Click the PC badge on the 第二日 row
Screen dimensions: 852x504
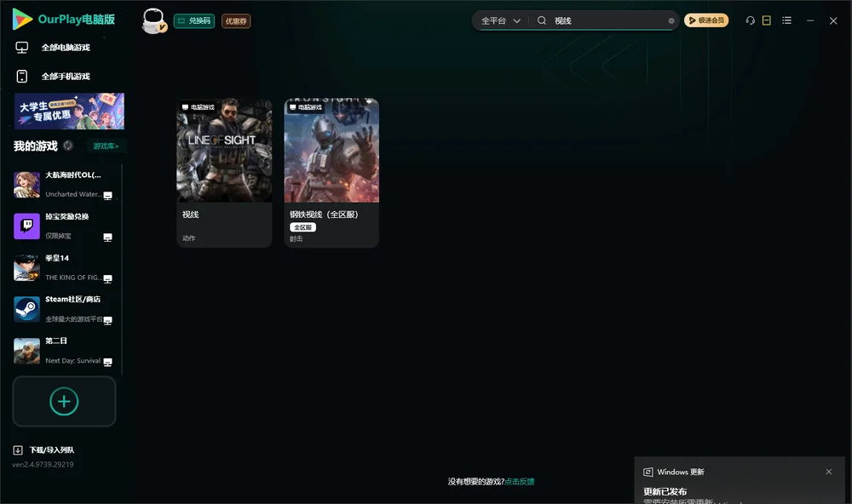(x=107, y=363)
